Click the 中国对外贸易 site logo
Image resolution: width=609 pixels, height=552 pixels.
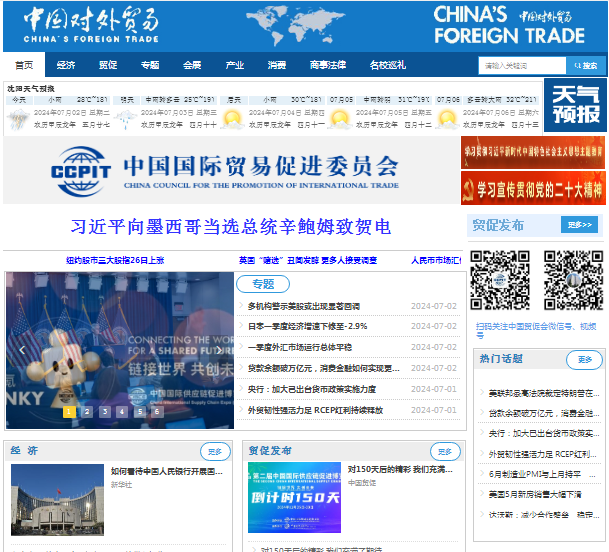[91, 26]
